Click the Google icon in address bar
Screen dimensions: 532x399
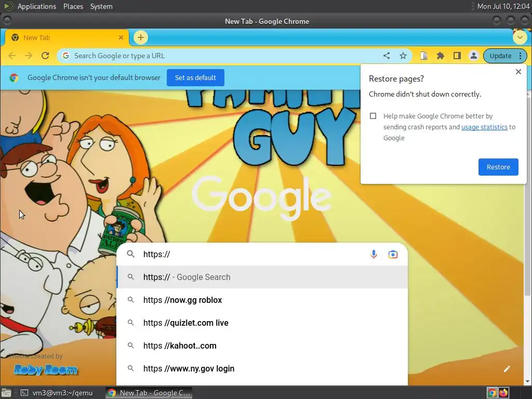pos(66,56)
